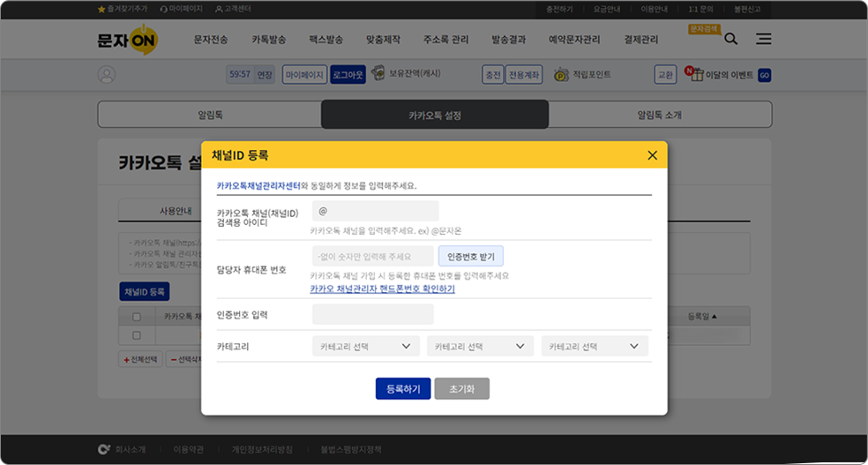868x465 pixels.
Task: Click the 등록하기 button
Action: tap(403, 388)
